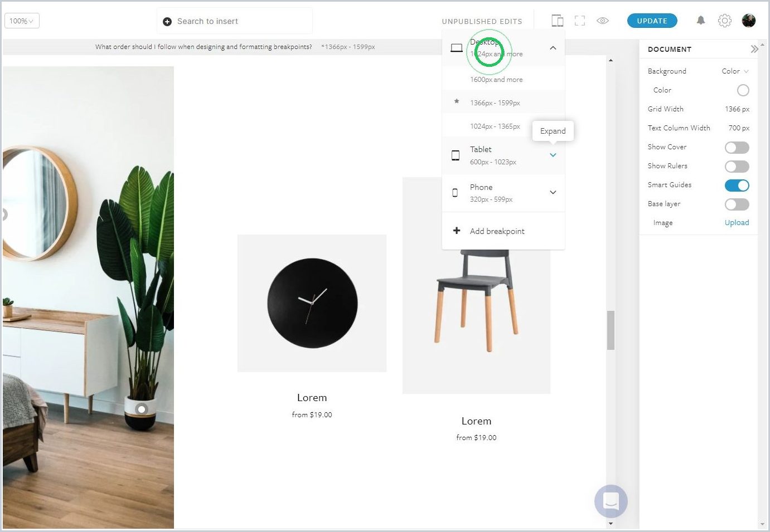Click the Desktop laptop icon
This screenshot has height=532, width=770.
456,48
